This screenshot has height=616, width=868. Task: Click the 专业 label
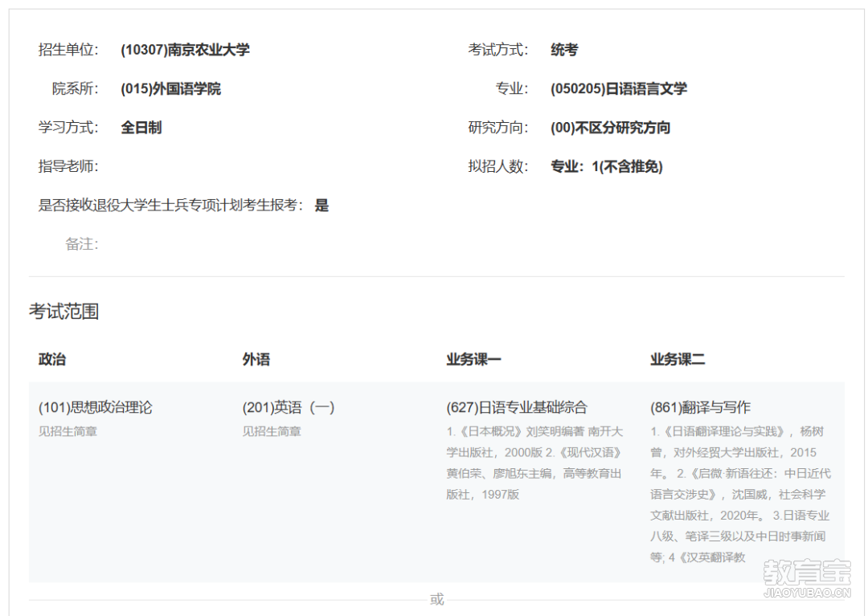tap(512, 88)
